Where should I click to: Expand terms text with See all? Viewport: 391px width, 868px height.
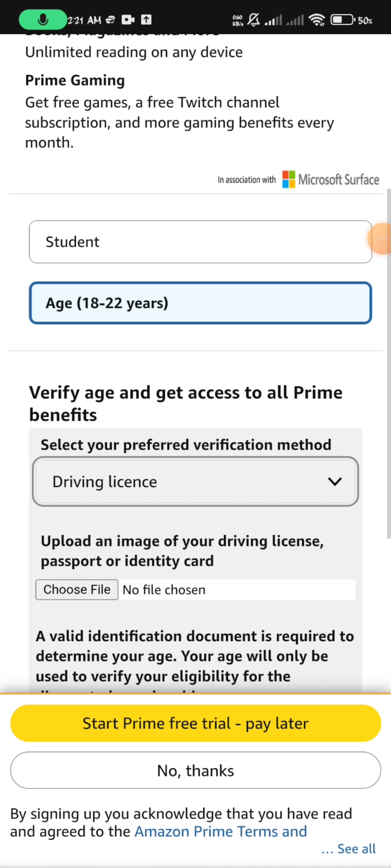click(x=356, y=848)
